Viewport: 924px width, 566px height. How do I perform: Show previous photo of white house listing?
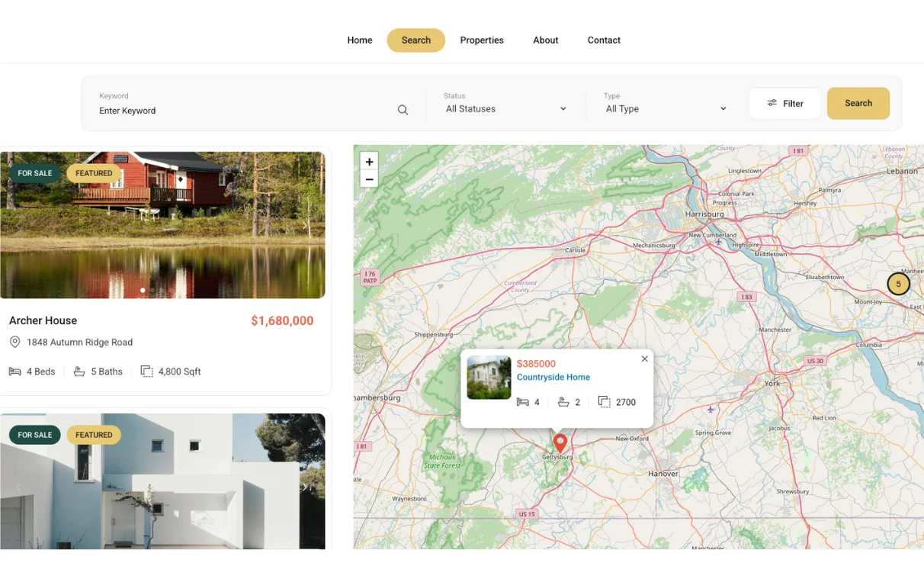point(18,487)
